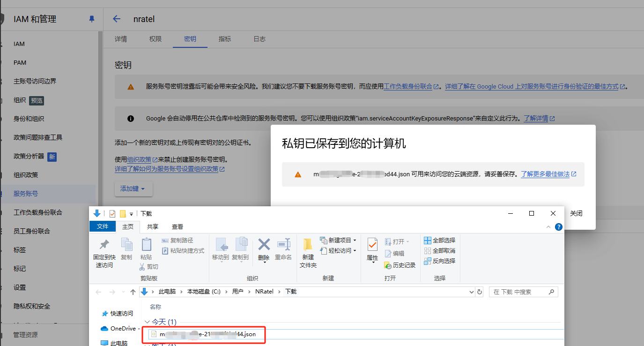
Task: Select the 密钥 tab
Action: coord(190,39)
